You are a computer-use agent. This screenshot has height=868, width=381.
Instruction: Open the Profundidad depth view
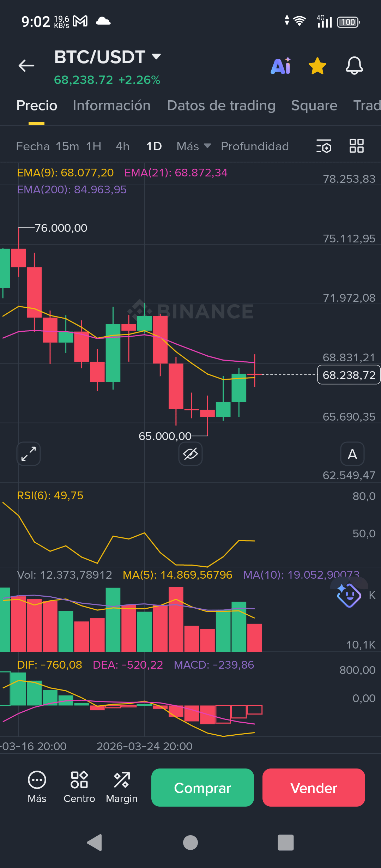coord(255,146)
